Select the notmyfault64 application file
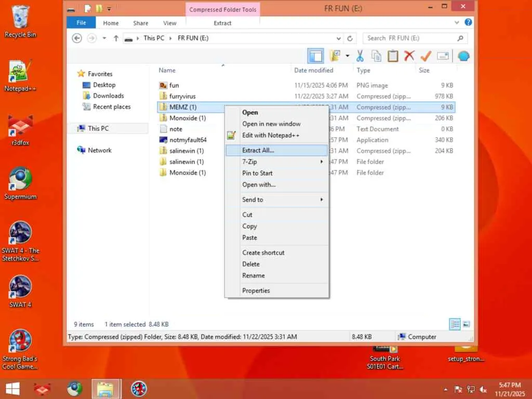532x399 pixels. tap(188, 140)
